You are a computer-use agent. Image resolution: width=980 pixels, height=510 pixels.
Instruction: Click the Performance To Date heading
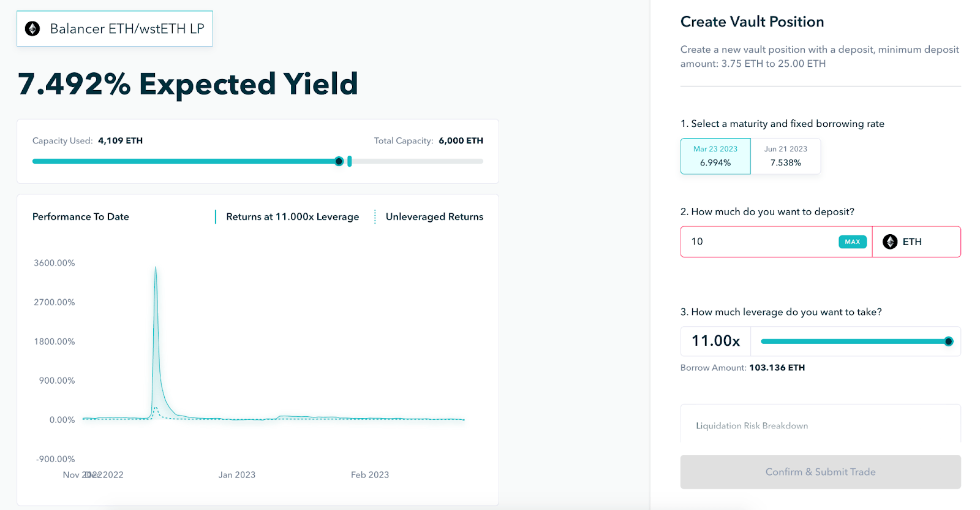tap(81, 217)
